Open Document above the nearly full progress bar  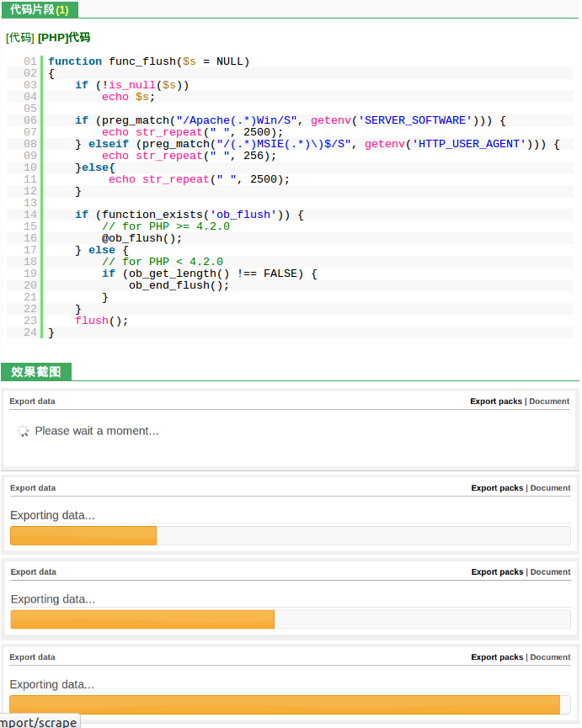click(550, 657)
